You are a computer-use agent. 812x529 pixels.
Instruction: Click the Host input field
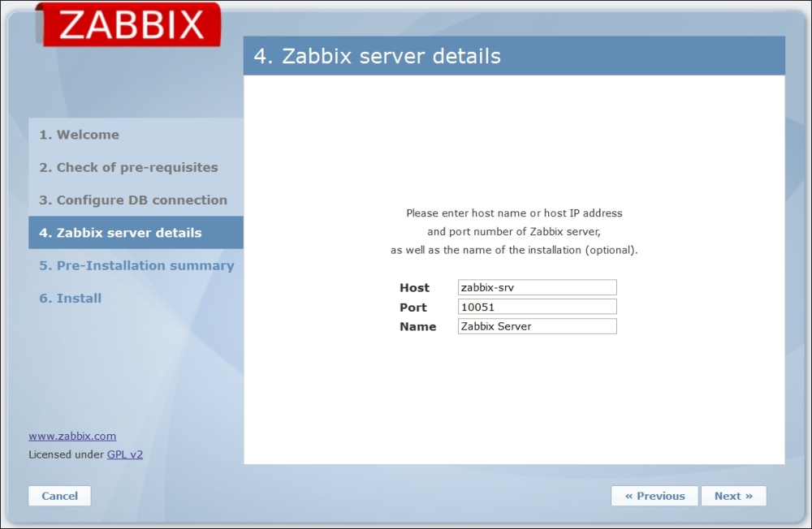pos(537,287)
